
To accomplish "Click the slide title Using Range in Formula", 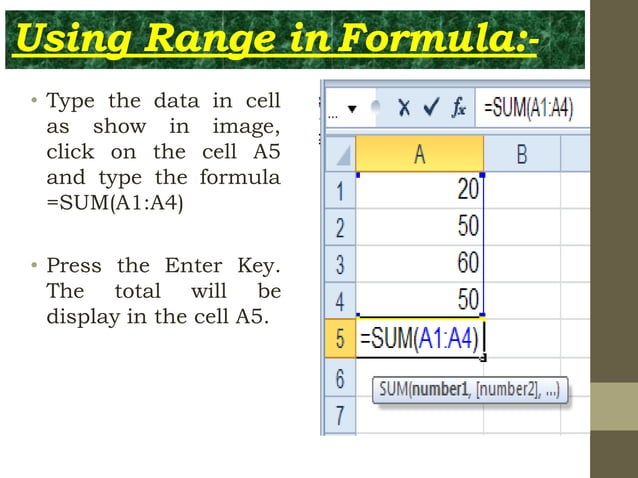I will click(277, 39).
